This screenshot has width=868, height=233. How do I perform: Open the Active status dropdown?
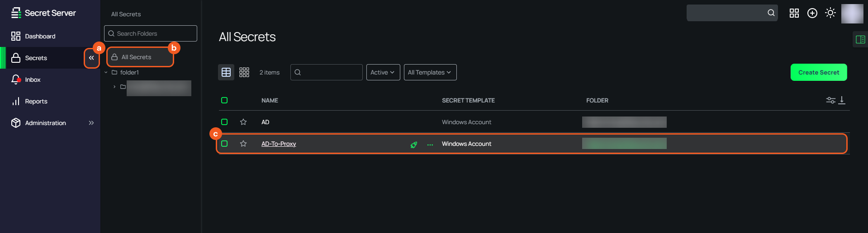[383, 72]
